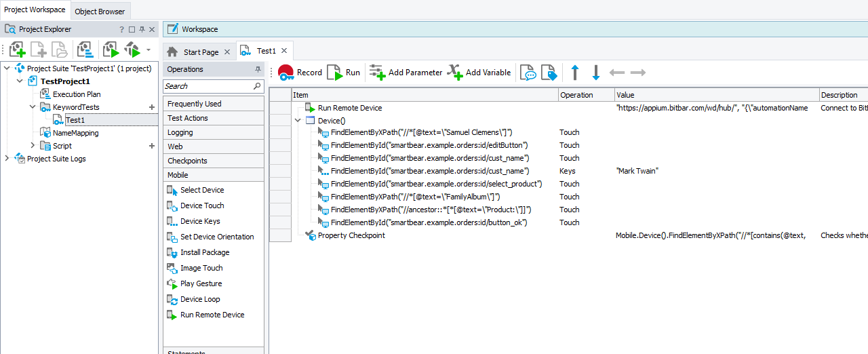
Task: Click the comment bubble toolbar icon
Action: pos(528,73)
